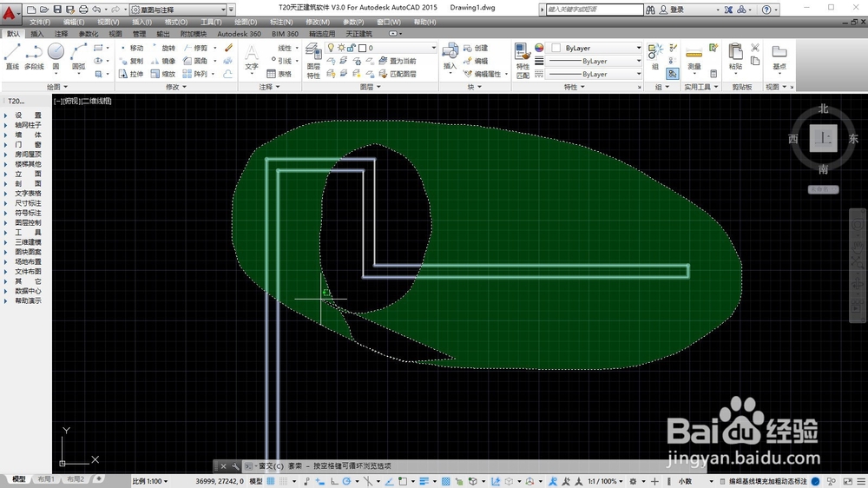Click the layer 0 color swatch
The width and height of the screenshot is (868, 488).
point(363,48)
